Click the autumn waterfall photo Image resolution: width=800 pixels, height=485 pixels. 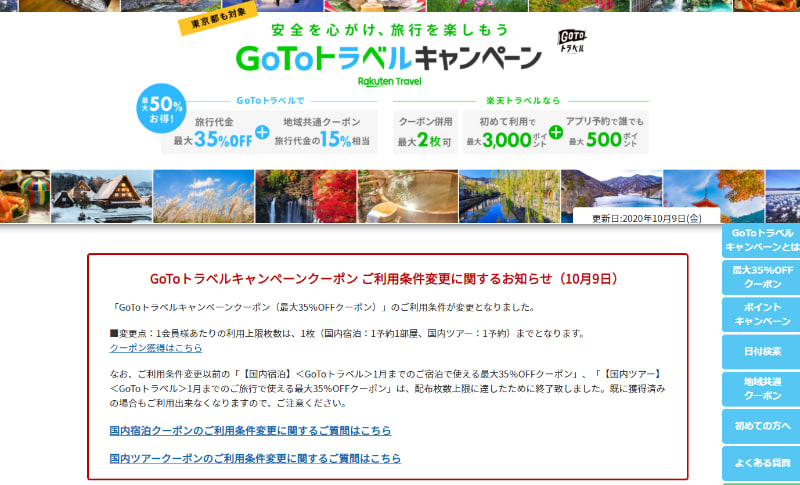[x=306, y=196]
